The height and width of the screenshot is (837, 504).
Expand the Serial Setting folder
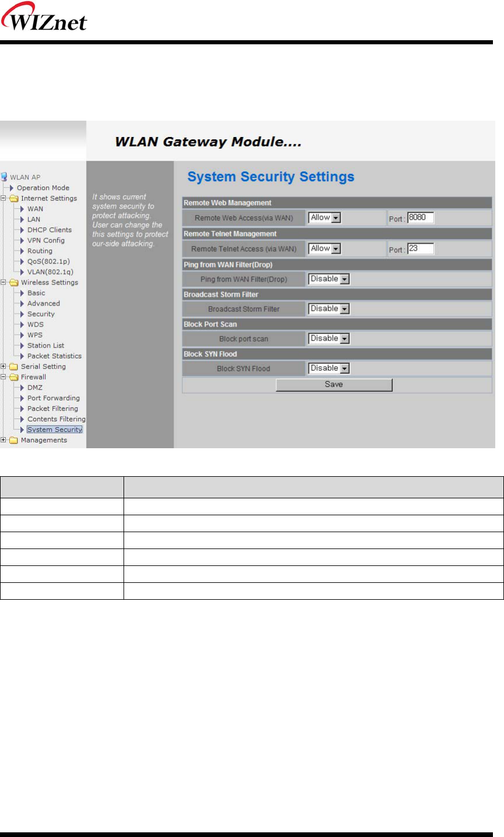3,367
